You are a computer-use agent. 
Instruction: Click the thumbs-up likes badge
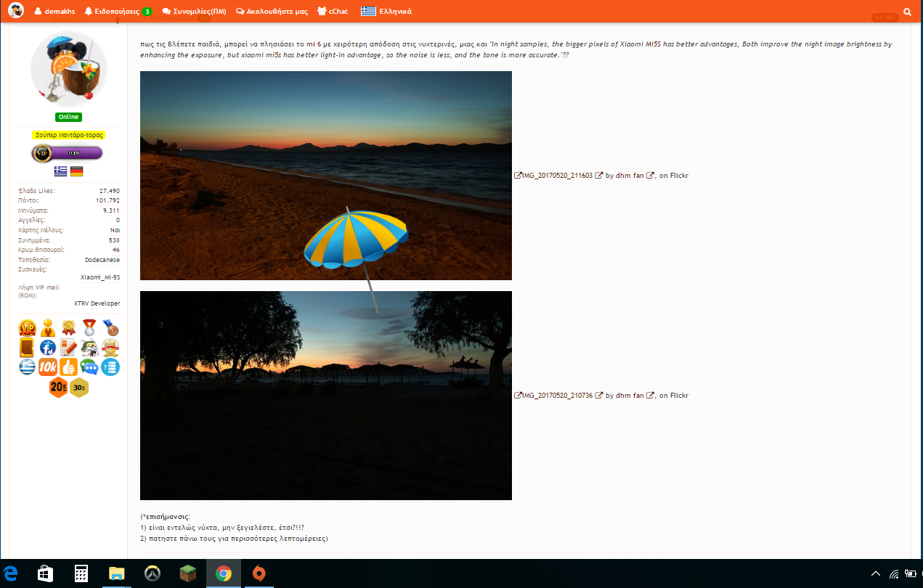pos(69,367)
